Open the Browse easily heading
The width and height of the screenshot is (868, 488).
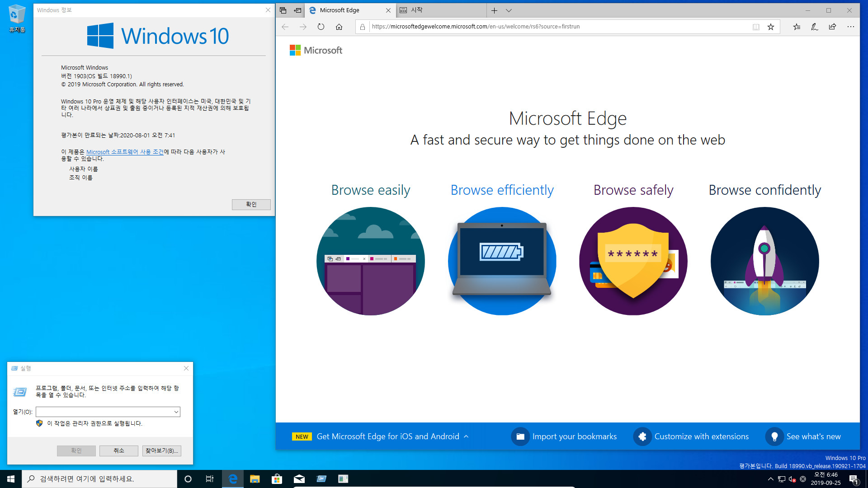click(371, 190)
